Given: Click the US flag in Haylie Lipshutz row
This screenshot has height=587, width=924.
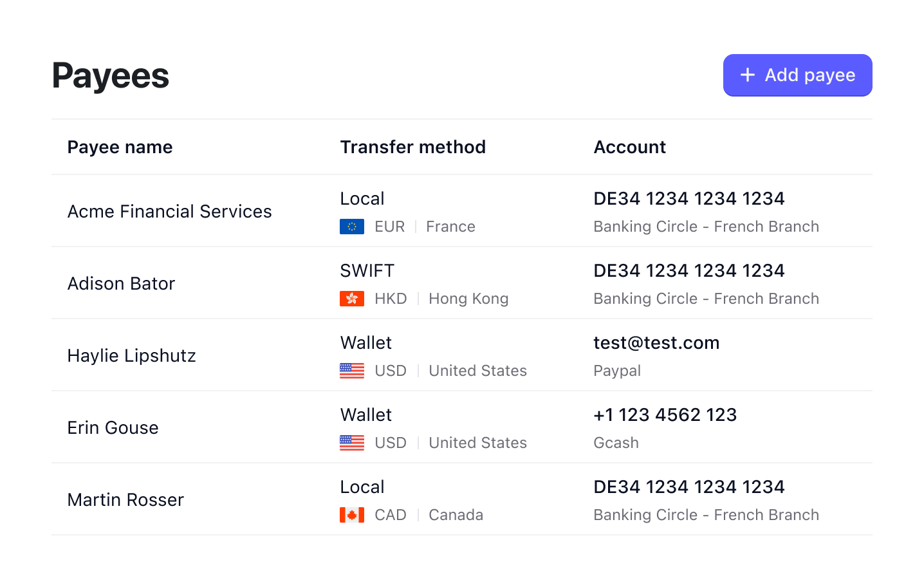Looking at the screenshot, I should [352, 371].
